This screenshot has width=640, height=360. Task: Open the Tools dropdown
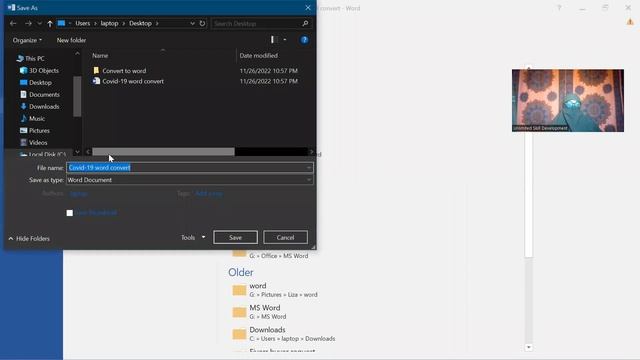click(x=193, y=238)
